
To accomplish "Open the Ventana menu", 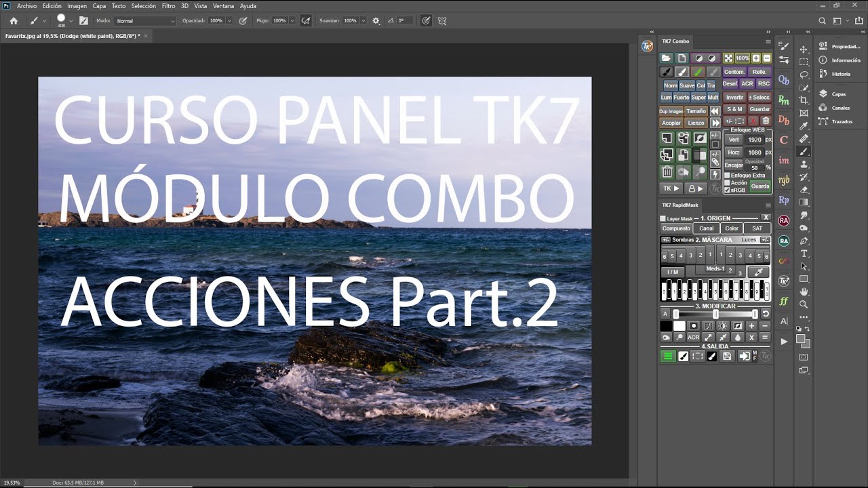I will (223, 5).
